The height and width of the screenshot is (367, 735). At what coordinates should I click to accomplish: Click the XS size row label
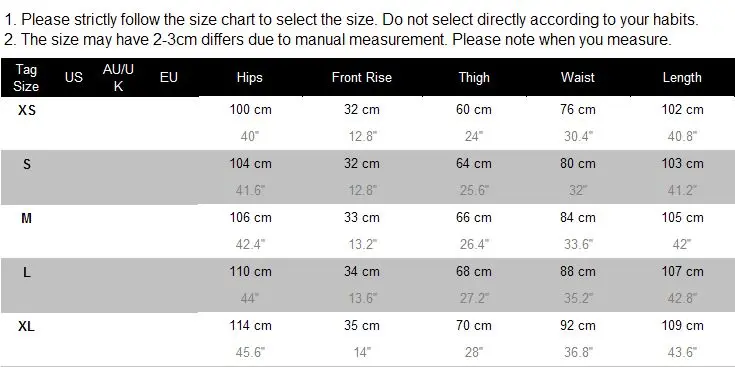coord(27,110)
